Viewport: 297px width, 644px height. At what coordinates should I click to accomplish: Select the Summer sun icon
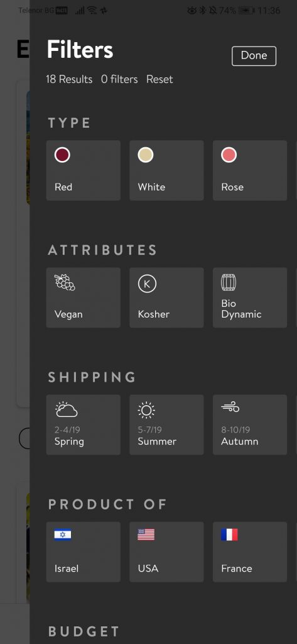point(146,410)
